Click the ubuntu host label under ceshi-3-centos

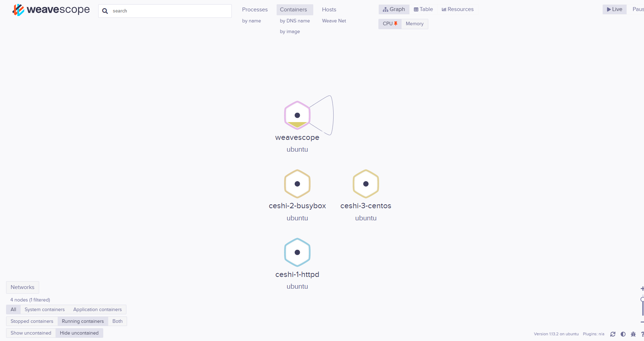click(x=366, y=218)
